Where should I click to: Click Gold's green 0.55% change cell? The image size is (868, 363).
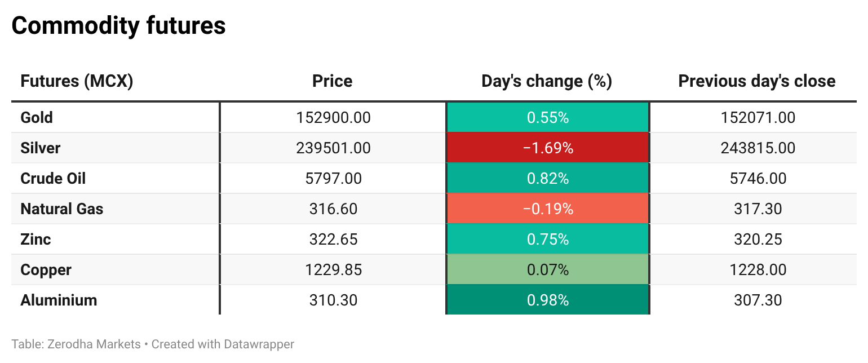tap(547, 118)
